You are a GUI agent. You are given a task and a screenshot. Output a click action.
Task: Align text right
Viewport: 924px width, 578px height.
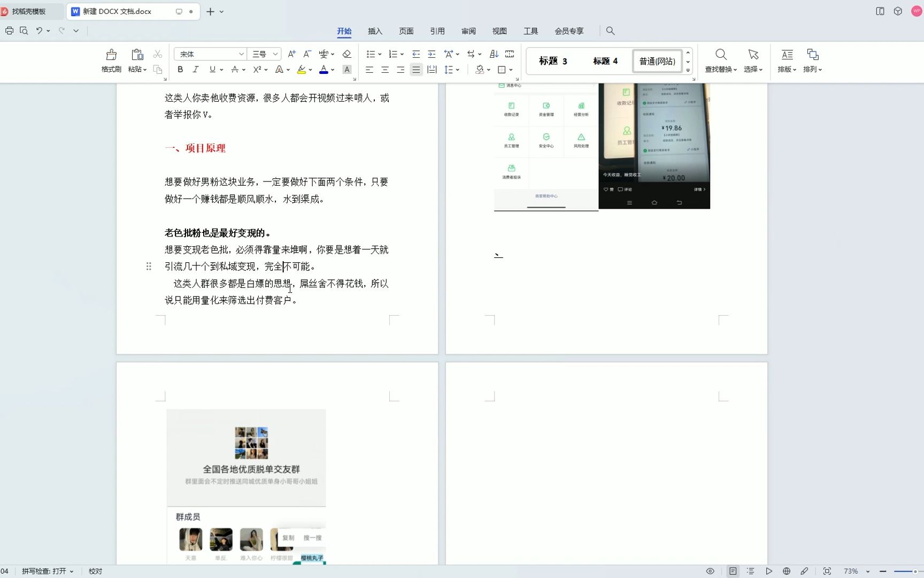tap(400, 70)
